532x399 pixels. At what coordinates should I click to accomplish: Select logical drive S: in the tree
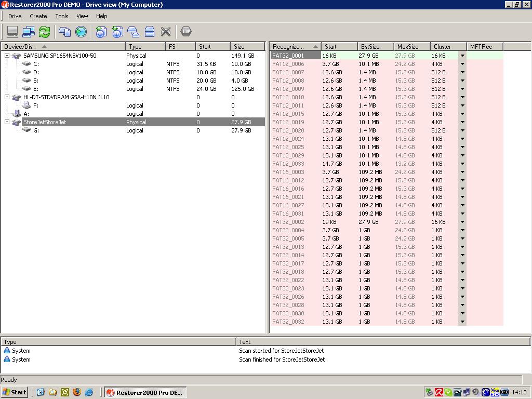(x=36, y=81)
